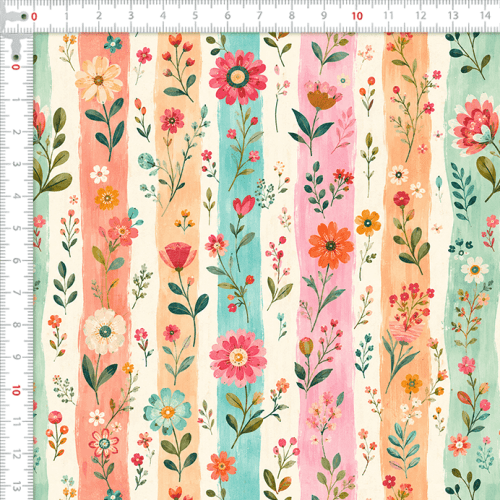
Task: Click number 12 on the horizontal ruler
Action: tap(421, 16)
